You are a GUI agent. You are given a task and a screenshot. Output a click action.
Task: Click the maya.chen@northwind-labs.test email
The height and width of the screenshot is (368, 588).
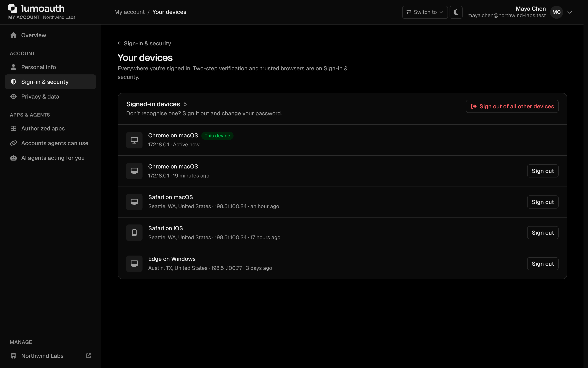coord(507,16)
